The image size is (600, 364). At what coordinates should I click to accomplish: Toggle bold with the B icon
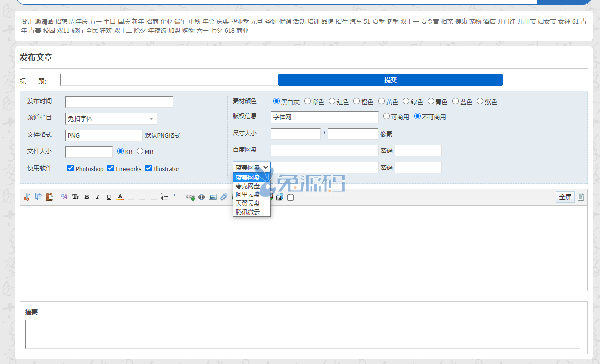(87, 197)
